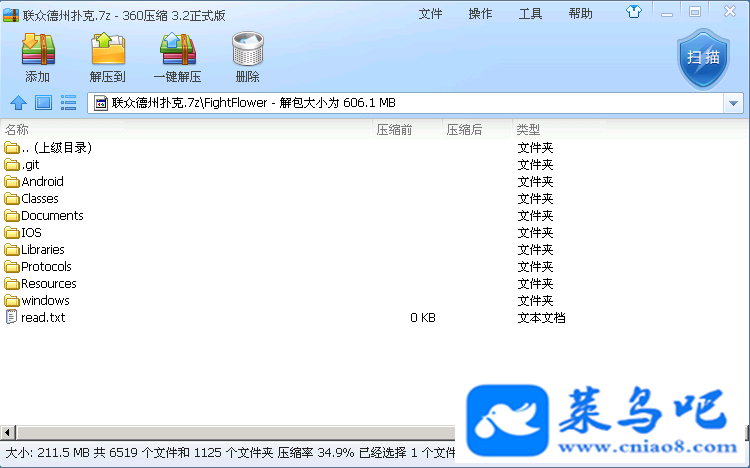Click the 360压缩 app icon in title bar
750x468 pixels.
point(11,15)
